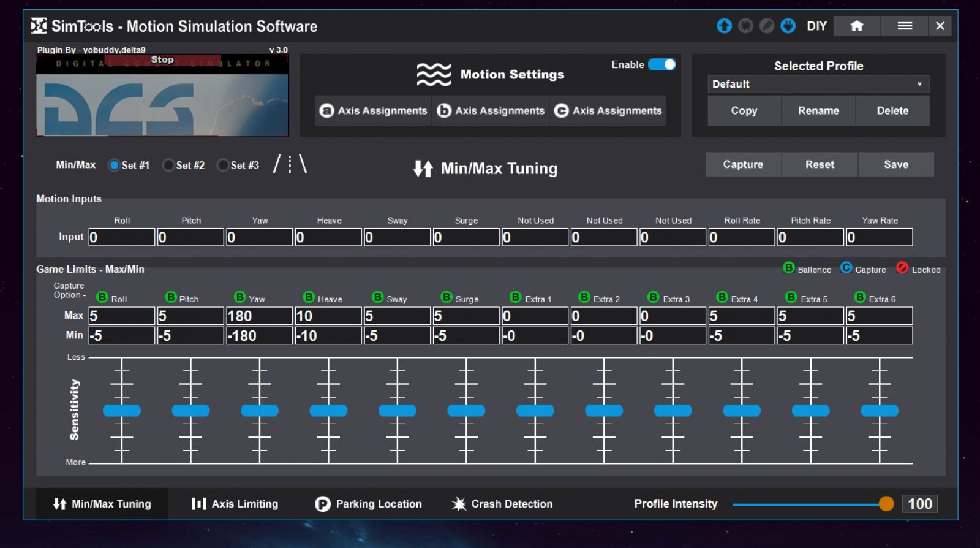Switch to the Axis Limiting tab
Viewport: 980px width, 548px height.
pyautogui.click(x=235, y=504)
